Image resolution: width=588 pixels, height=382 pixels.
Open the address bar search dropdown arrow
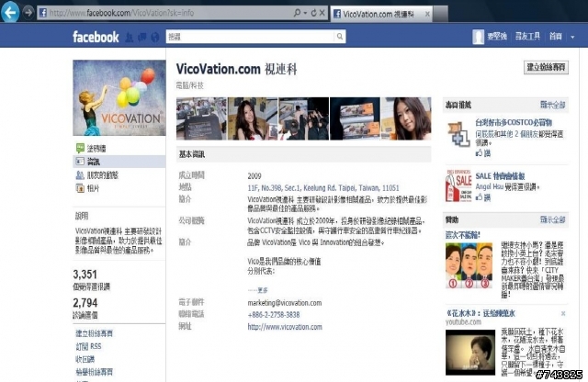[x=305, y=13]
